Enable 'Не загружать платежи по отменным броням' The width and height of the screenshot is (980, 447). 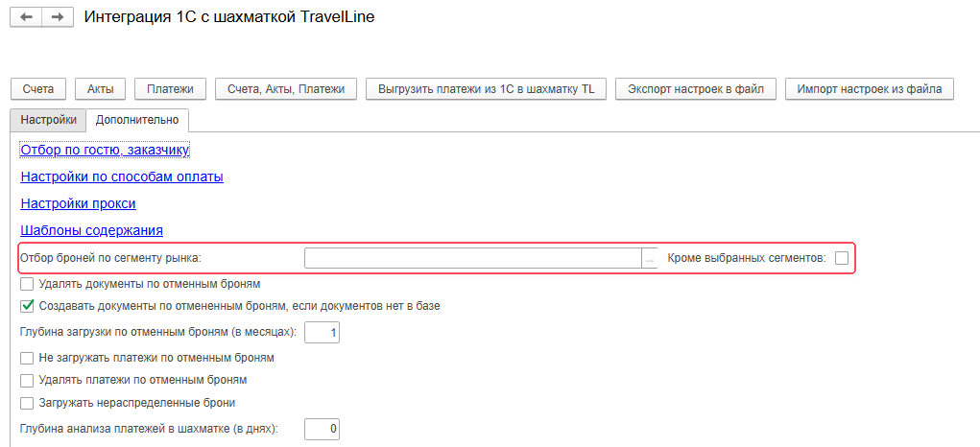click(27, 358)
